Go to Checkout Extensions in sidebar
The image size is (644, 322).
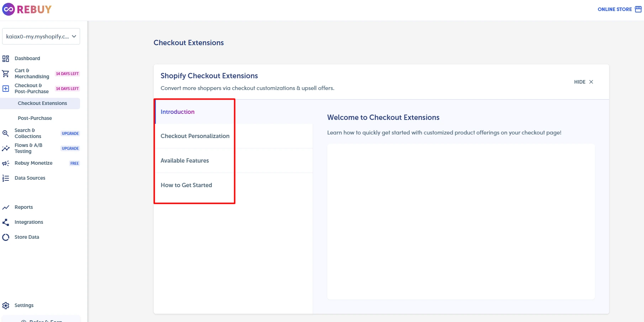tap(40, 103)
